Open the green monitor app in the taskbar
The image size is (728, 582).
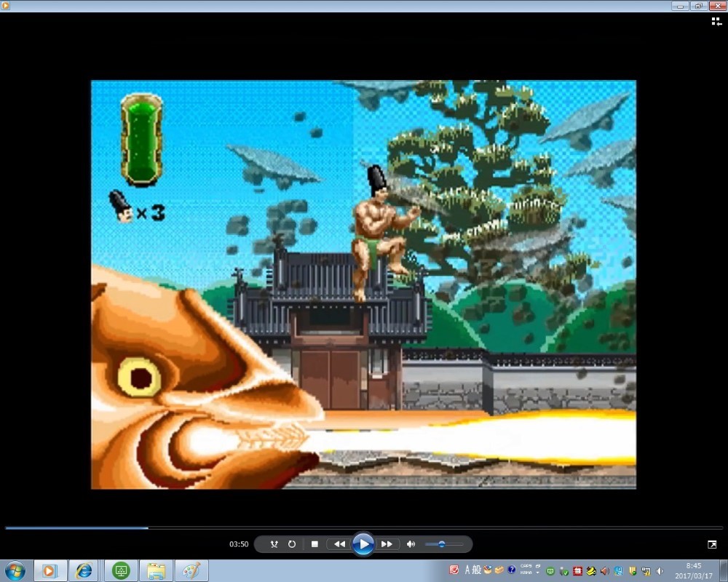pos(121,570)
